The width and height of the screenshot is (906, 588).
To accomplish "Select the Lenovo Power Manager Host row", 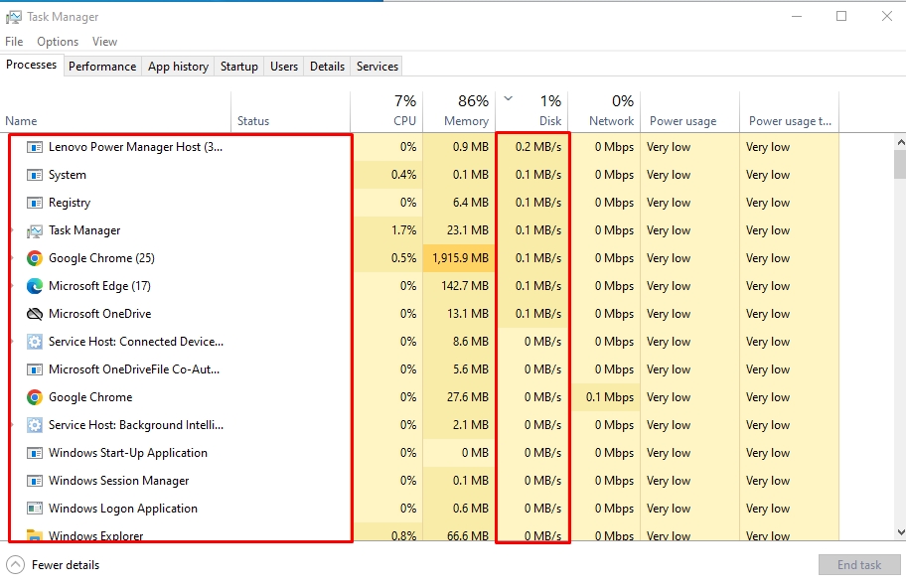I will (x=419, y=147).
